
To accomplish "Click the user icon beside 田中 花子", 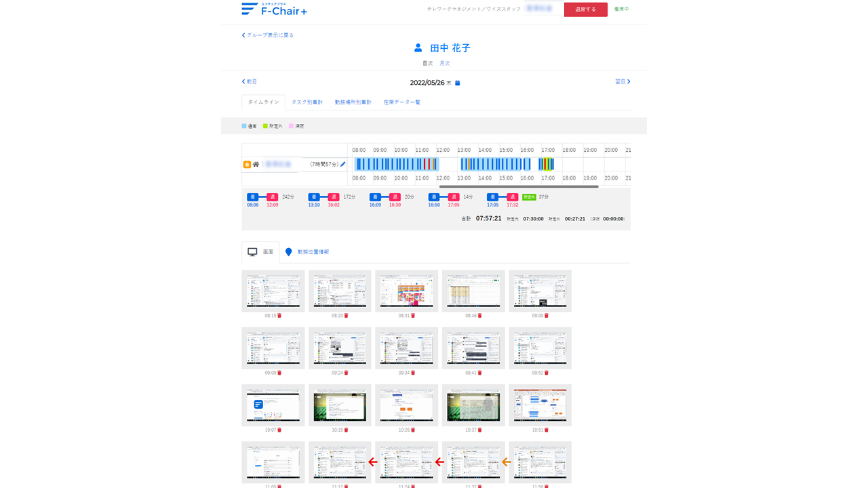I will tap(418, 48).
